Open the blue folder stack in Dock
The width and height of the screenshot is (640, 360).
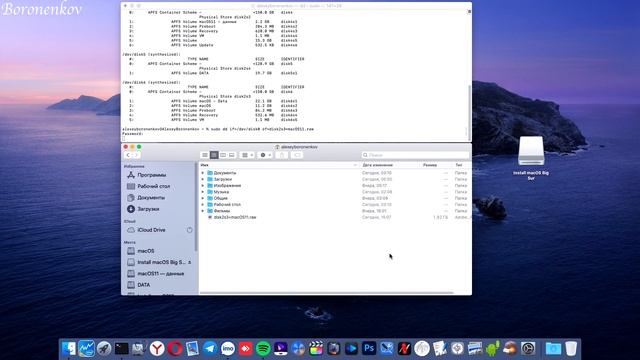coord(553,349)
